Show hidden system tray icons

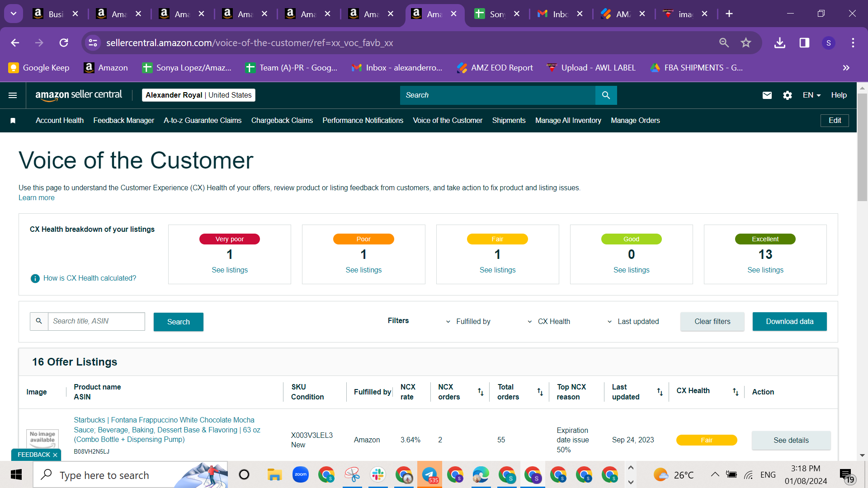tap(715, 474)
